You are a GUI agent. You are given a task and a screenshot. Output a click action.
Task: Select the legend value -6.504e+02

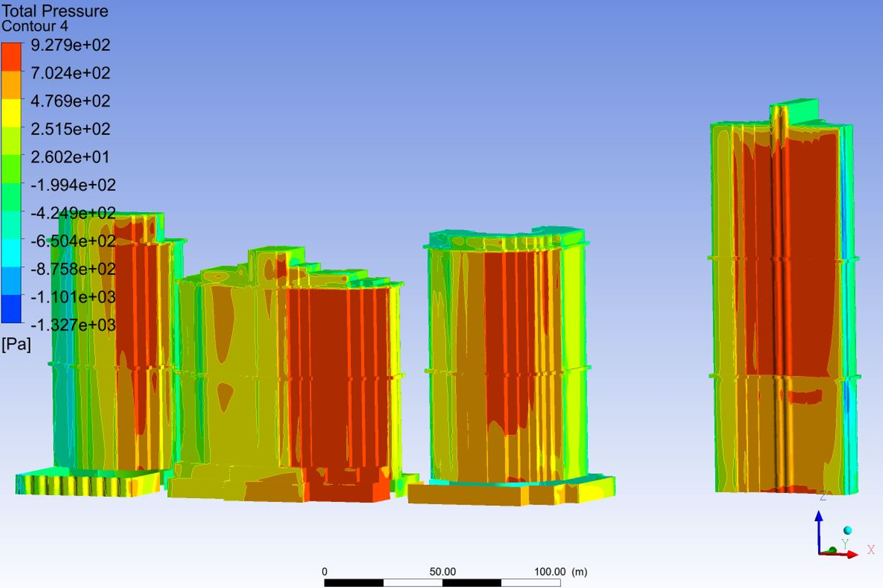[73, 241]
